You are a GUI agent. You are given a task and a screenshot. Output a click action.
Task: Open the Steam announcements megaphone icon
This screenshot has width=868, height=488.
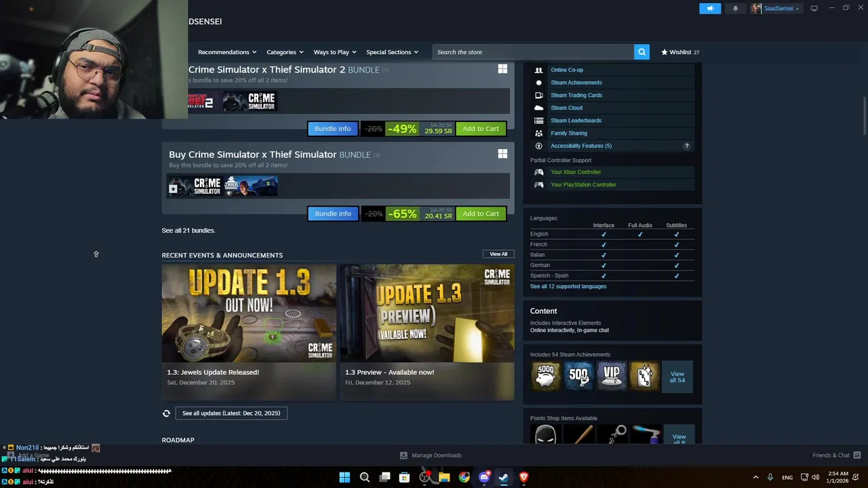(710, 8)
